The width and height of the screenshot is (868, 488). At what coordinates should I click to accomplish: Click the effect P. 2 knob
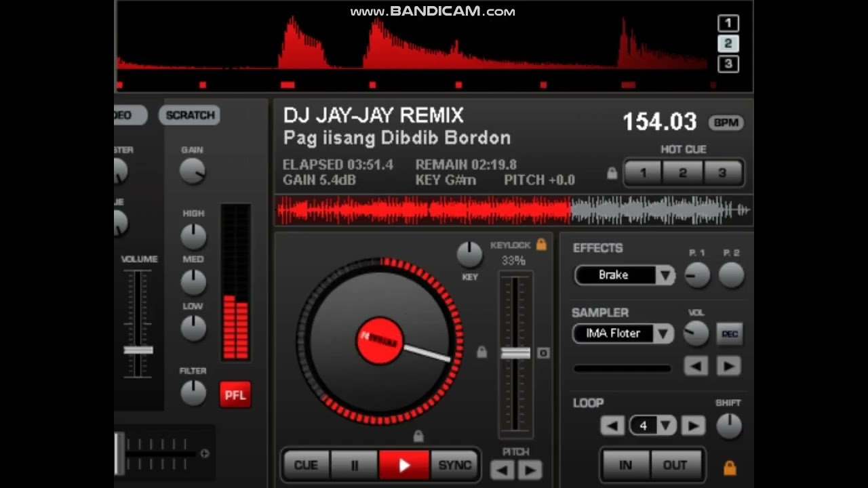point(731,275)
